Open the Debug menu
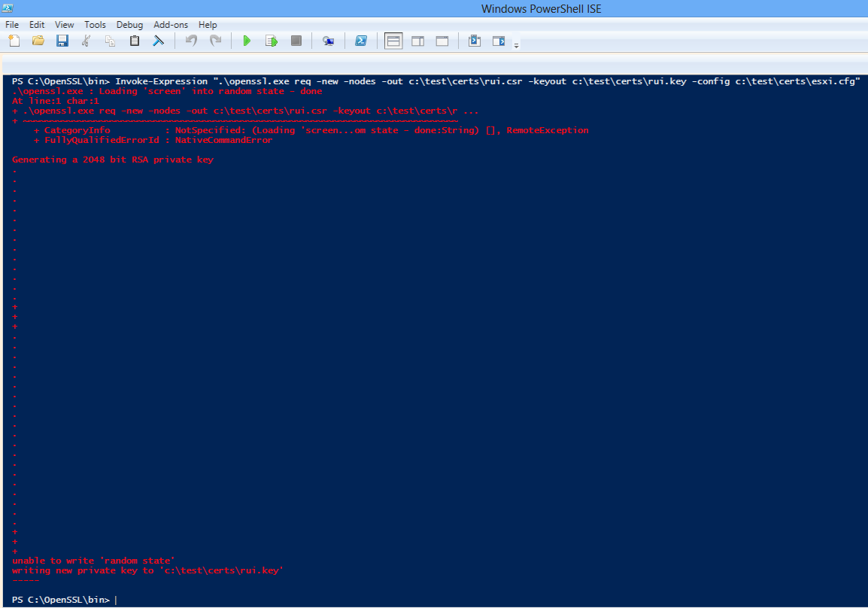This screenshot has height=608, width=868. [x=129, y=25]
